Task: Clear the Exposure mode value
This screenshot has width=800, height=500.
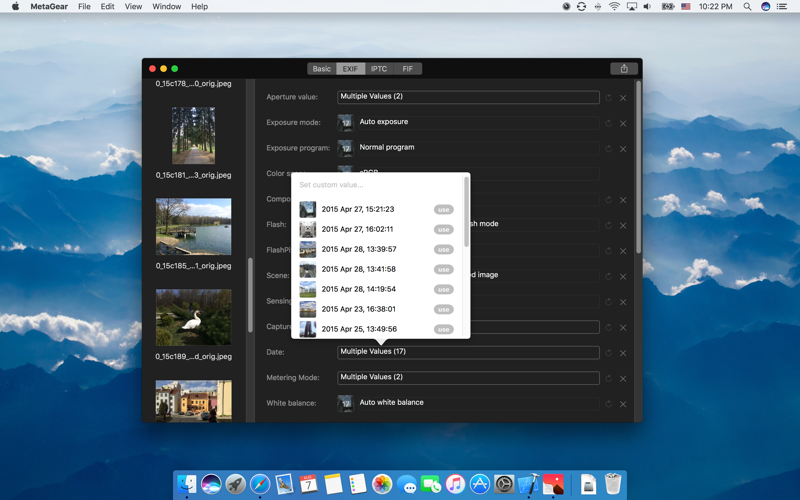Action: pyautogui.click(x=623, y=123)
